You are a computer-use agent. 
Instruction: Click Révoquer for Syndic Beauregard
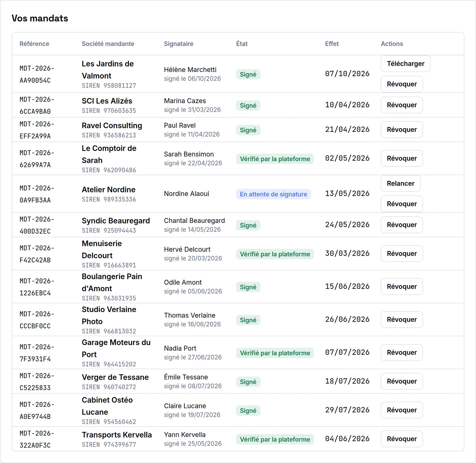tap(402, 225)
